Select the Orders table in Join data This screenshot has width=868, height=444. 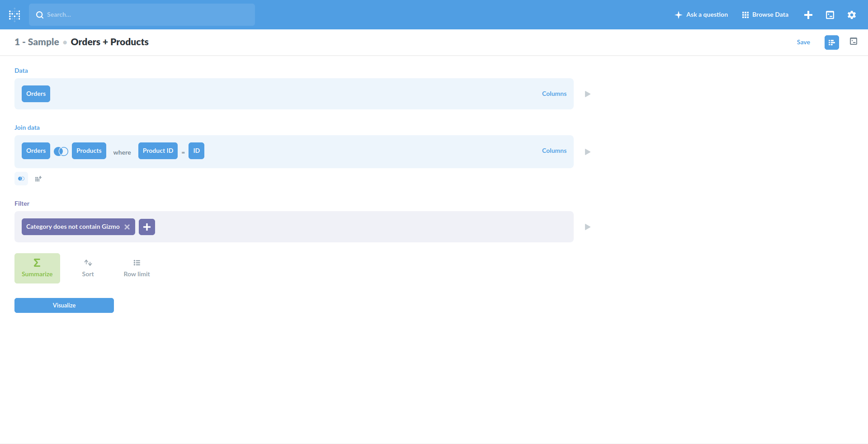pyautogui.click(x=36, y=151)
